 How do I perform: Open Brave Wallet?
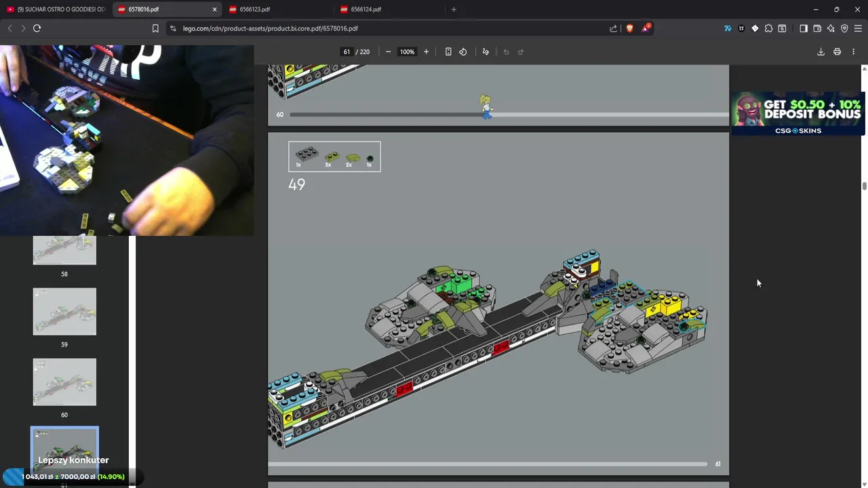[817, 28]
